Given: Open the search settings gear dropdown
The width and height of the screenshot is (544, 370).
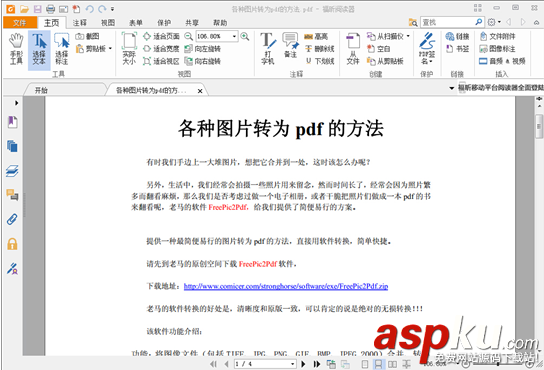Looking at the screenshot, I should 494,22.
